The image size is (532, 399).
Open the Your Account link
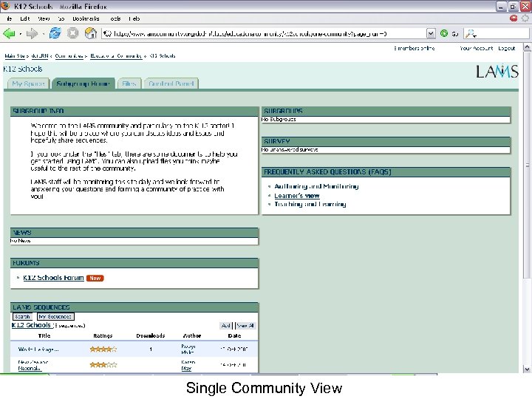477,48
